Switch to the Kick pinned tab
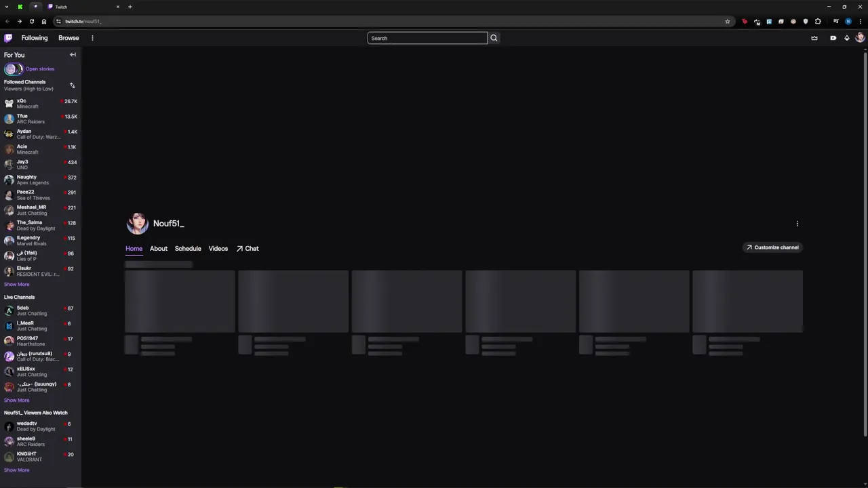The image size is (868, 488). pyautogui.click(x=20, y=7)
